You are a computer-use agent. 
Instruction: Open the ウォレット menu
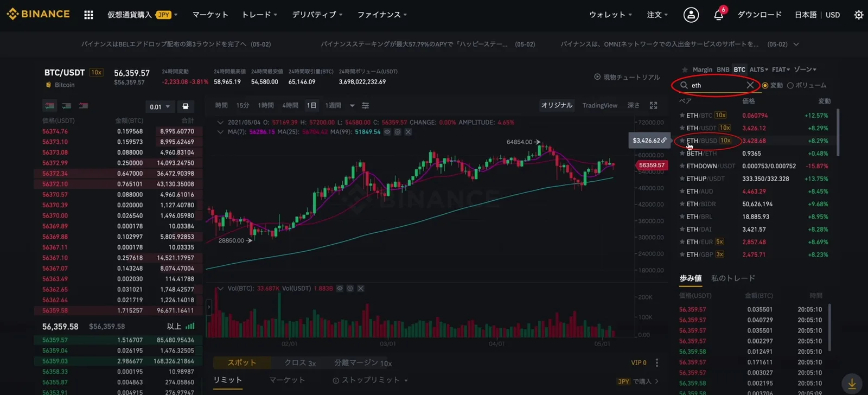point(610,15)
